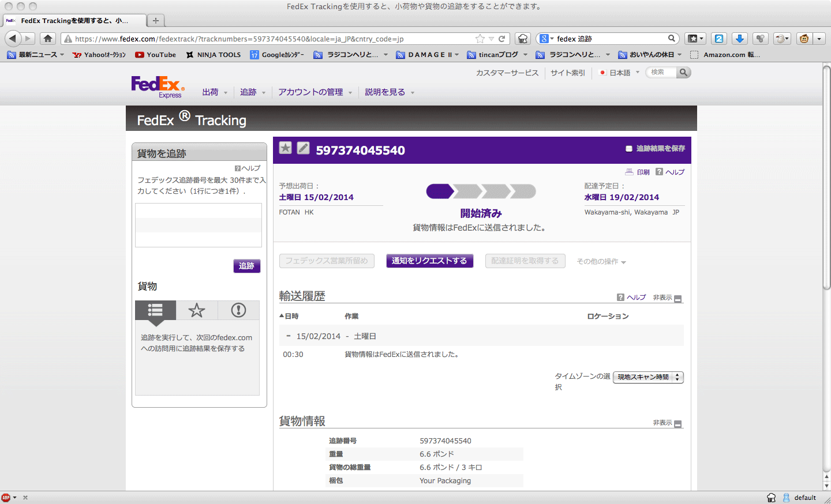The image size is (831, 504).
Task: Switch to the alert exclamation tab under 貨物
Action: coord(238,310)
